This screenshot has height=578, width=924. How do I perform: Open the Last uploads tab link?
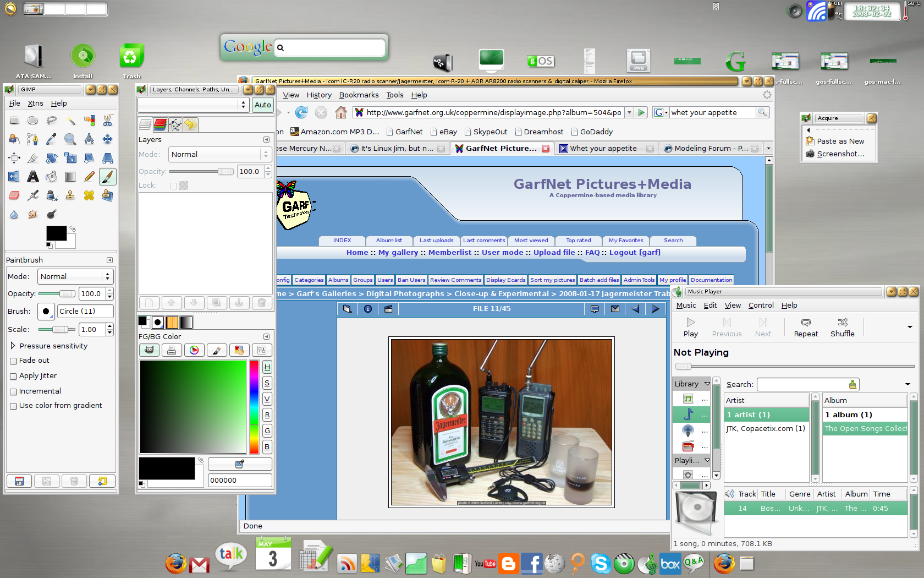pos(436,240)
